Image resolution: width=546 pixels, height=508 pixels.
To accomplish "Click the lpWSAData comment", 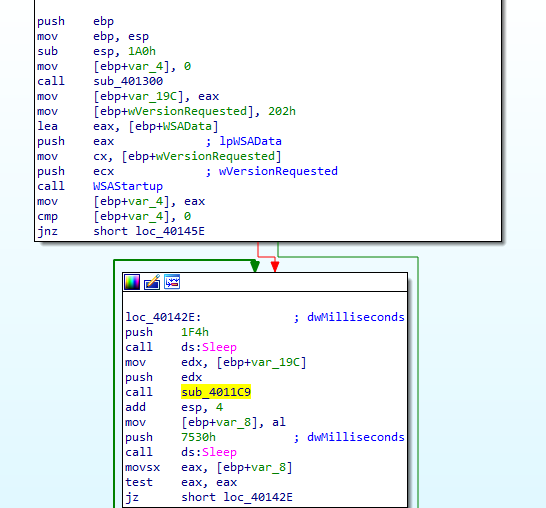I will tap(250, 141).
